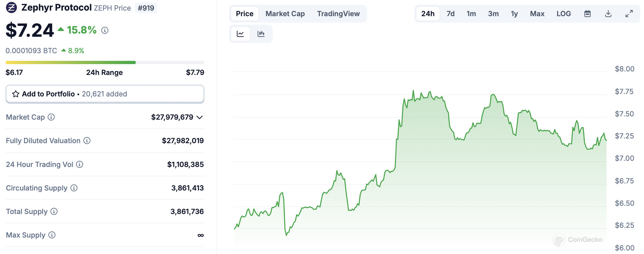Click the Zephyr Protocol logo icon

[x=11, y=8]
